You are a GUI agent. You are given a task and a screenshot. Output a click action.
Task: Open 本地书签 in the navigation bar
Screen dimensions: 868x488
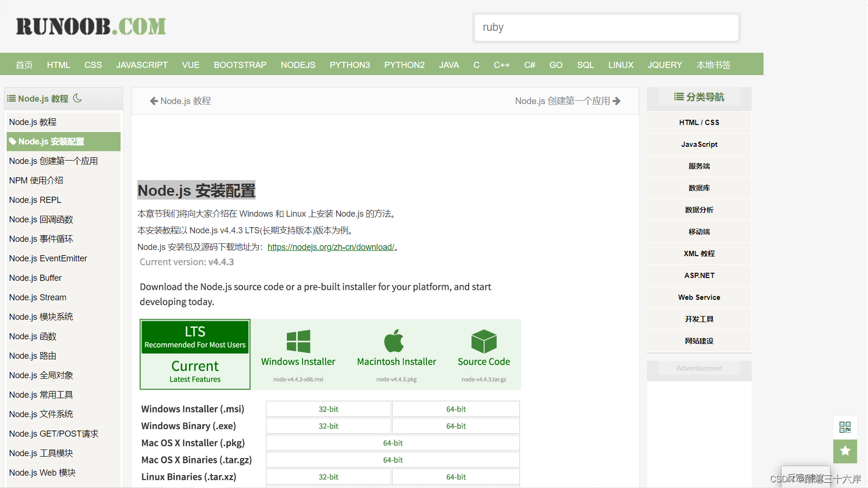tap(713, 65)
